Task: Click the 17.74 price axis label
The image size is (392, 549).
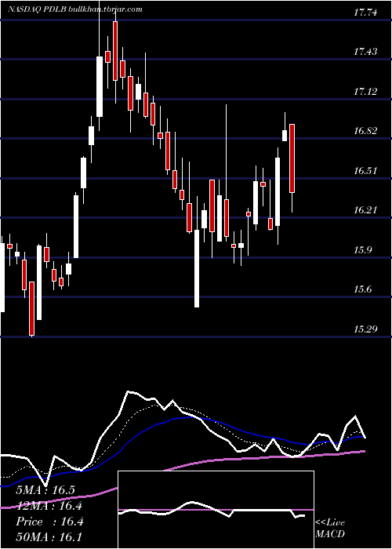Action: (x=365, y=13)
